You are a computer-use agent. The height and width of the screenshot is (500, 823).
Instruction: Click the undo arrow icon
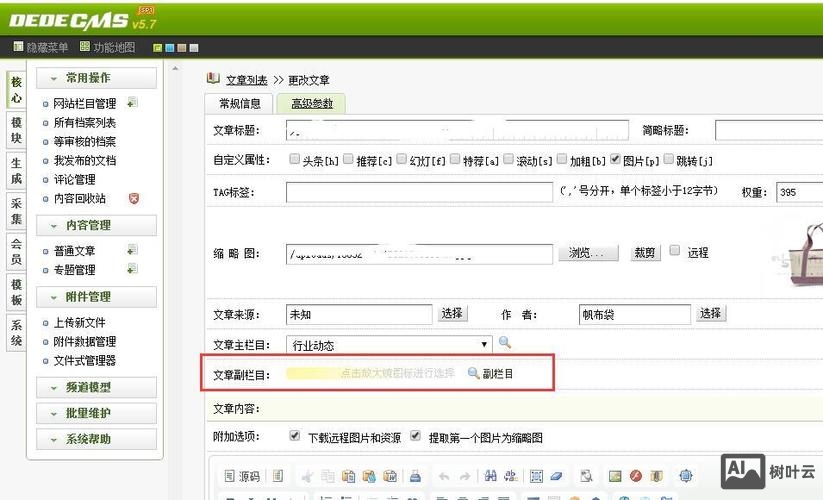point(444,476)
